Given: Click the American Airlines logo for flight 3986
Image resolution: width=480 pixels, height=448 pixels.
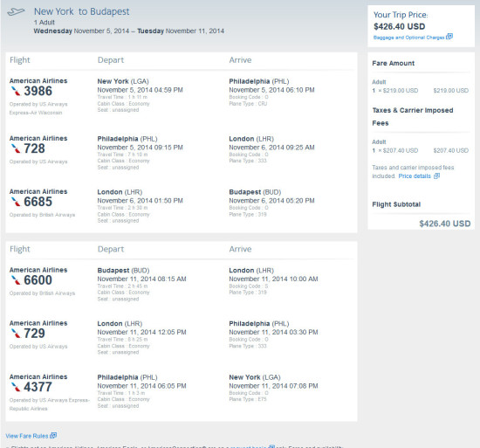Looking at the screenshot, I should [16, 91].
